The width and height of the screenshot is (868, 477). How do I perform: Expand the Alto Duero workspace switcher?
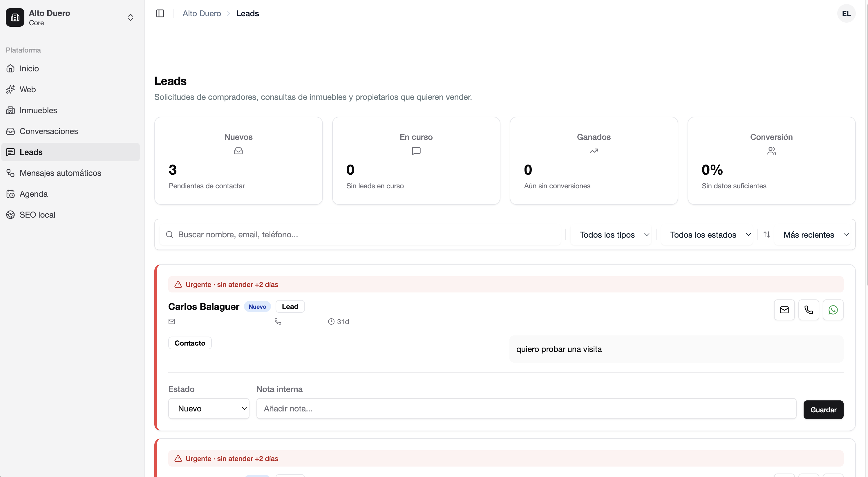[130, 17]
